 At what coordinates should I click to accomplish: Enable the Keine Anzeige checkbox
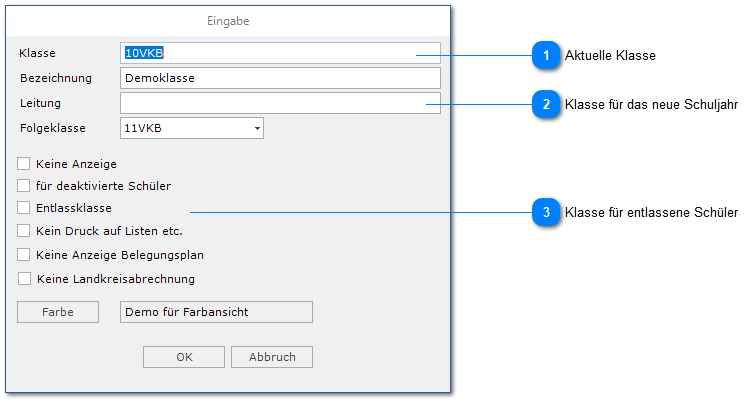[25, 162]
